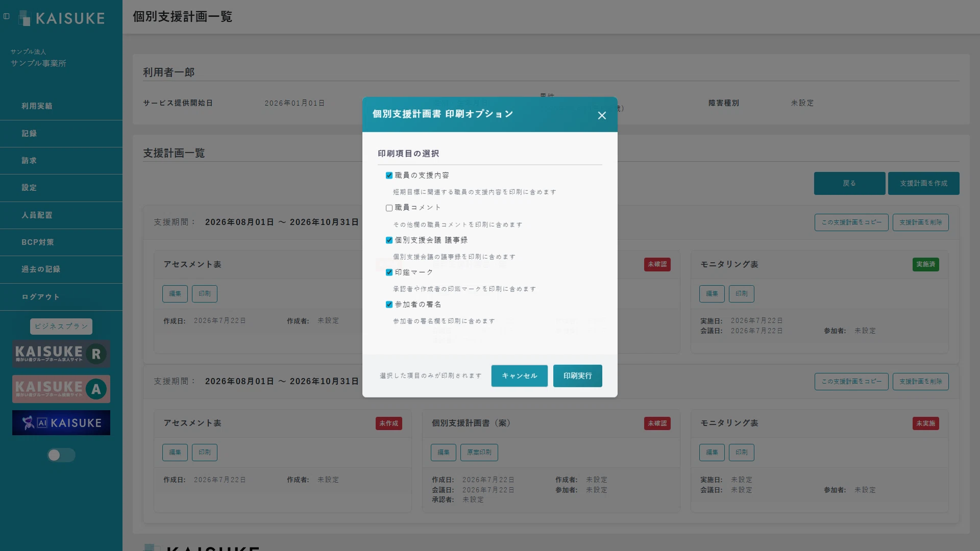This screenshot has height=551, width=980.
Task: Click the 実施済 status badge
Action: (926, 265)
